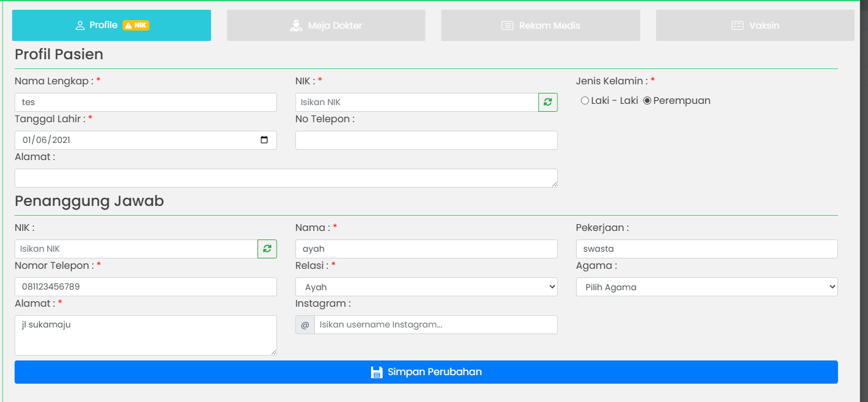Open the Relasi dropdown showing Ayah

pyautogui.click(x=426, y=287)
